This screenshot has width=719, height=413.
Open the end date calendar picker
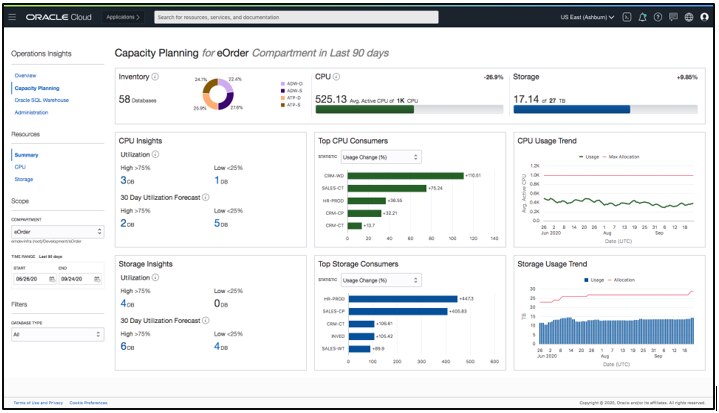tap(96, 280)
